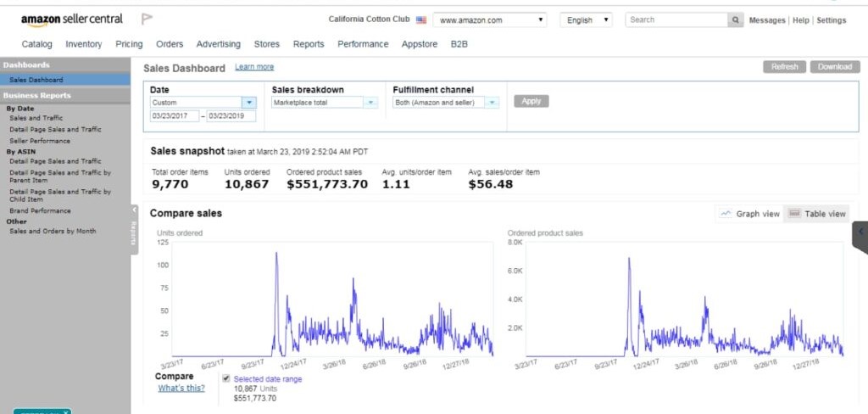The height and width of the screenshot is (414, 868).
Task: Click the $56.48 avg sales value
Action: 491,185
